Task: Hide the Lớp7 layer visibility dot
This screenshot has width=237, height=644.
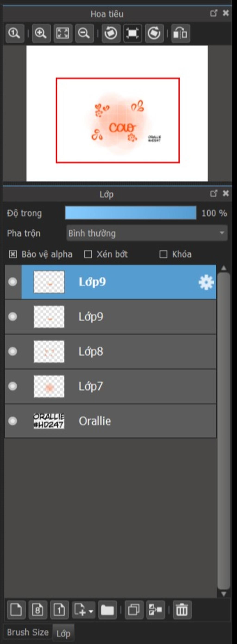Action: tap(12, 386)
